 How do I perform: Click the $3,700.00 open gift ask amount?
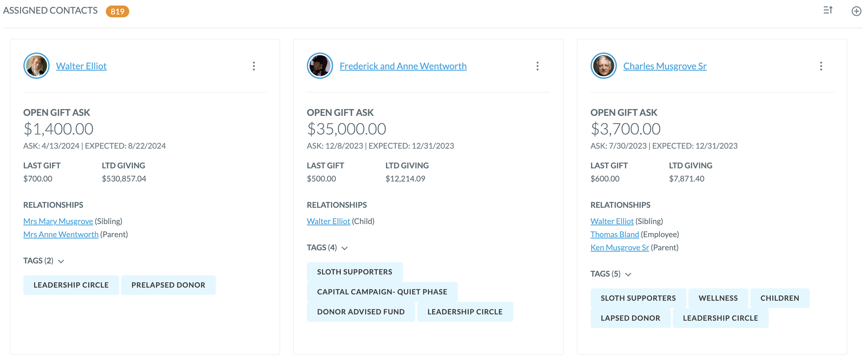pos(626,129)
